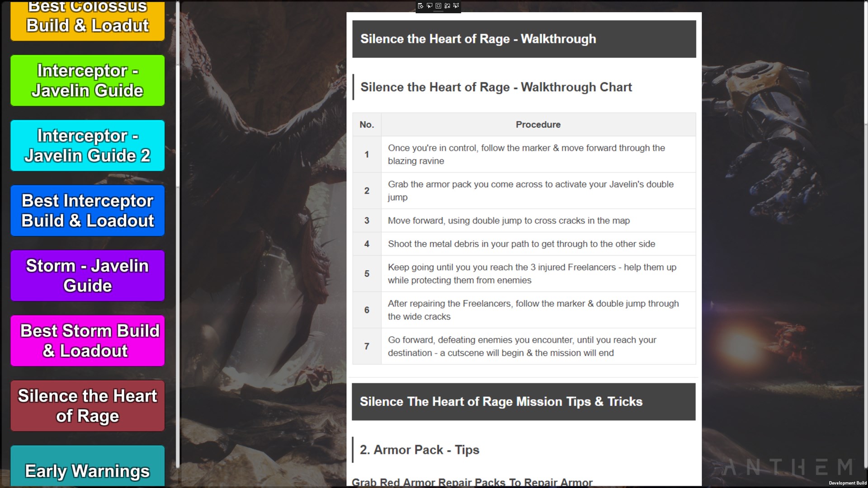Open Best Interceptor Build & Loadout
This screenshot has height=488, width=868.
tap(87, 211)
